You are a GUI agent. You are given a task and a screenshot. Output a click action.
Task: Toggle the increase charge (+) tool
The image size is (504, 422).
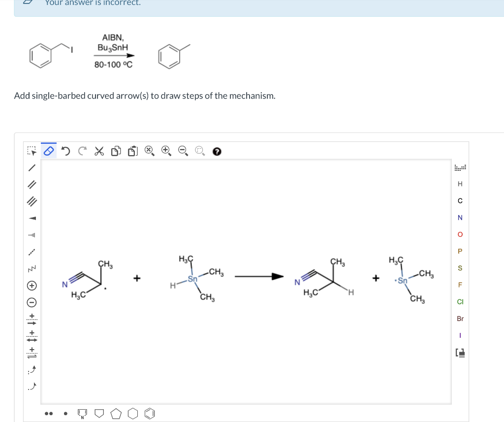pos(31,285)
